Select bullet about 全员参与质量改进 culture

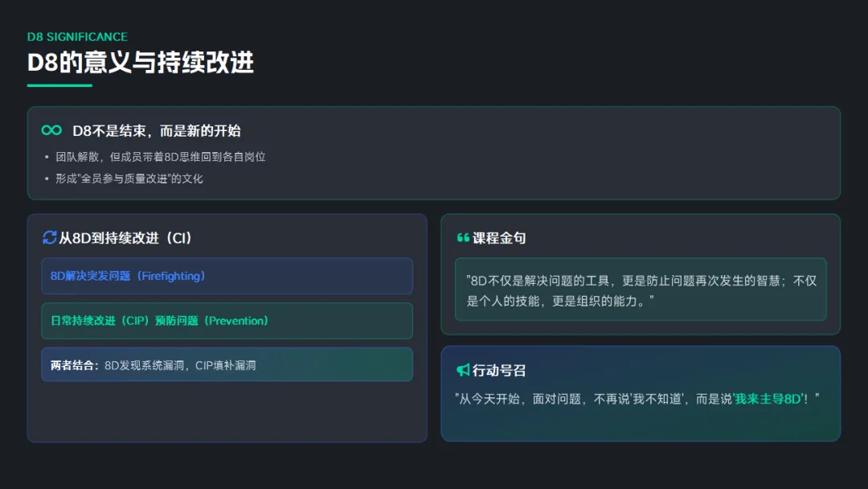click(129, 179)
